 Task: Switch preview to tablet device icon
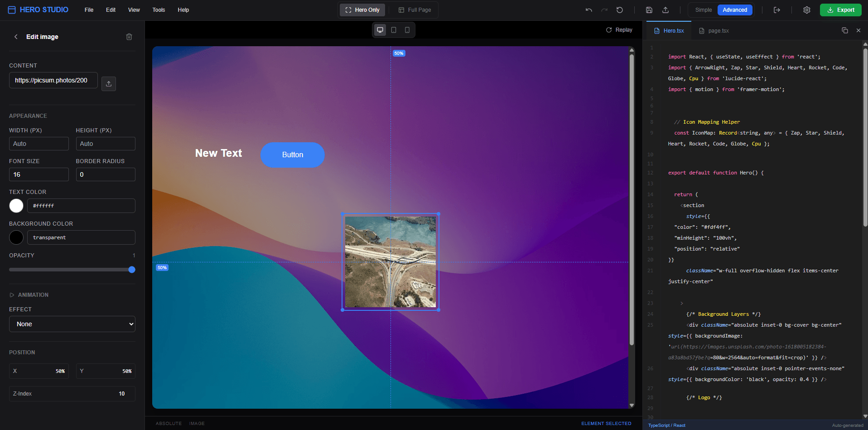click(x=394, y=30)
